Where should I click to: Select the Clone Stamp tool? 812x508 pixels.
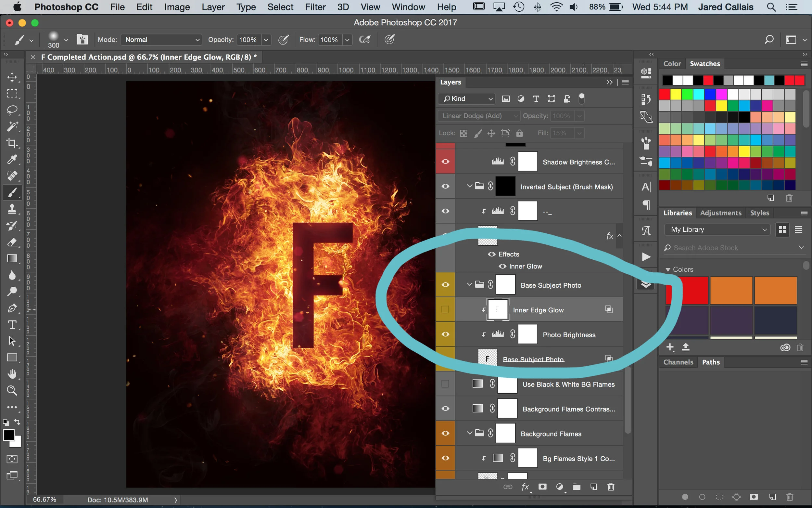pos(12,209)
